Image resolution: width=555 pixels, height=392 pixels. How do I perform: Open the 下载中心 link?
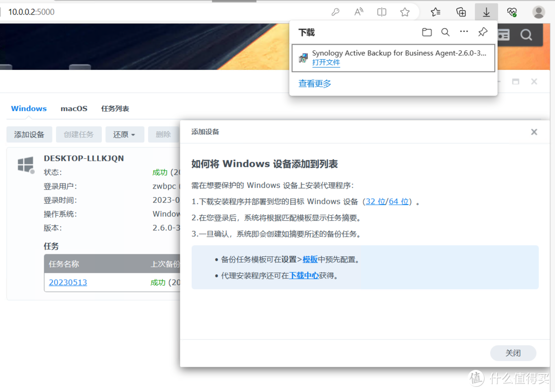click(x=304, y=275)
